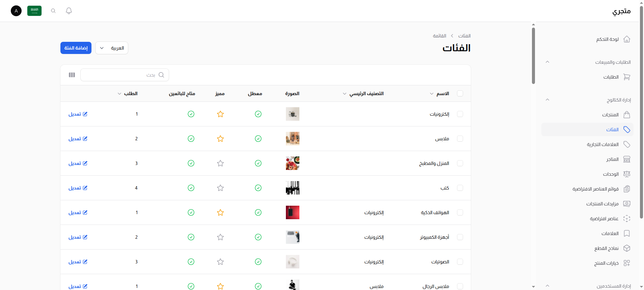Toggle table column visibility icon

[72, 75]
